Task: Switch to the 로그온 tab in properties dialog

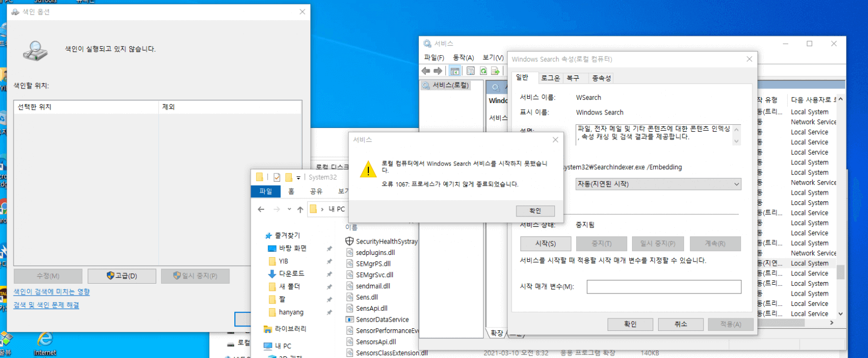Action: (551, 78)
